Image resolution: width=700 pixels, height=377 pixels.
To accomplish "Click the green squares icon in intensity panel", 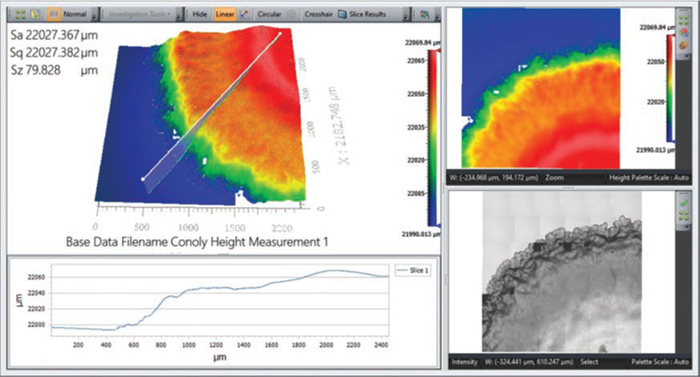I will (683, 216).
